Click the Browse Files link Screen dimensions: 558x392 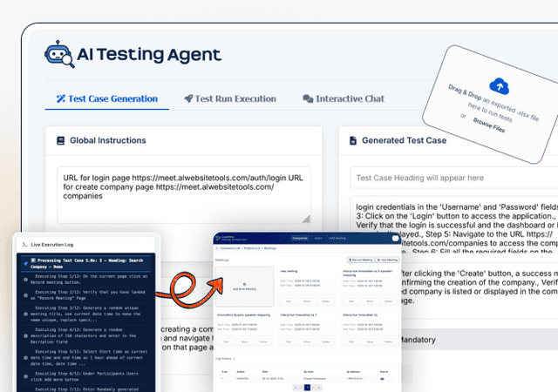488,125
